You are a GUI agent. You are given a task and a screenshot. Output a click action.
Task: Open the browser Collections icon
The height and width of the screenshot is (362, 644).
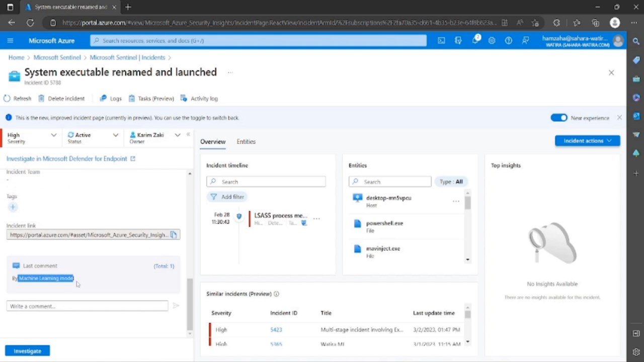[x=596, y=23]
